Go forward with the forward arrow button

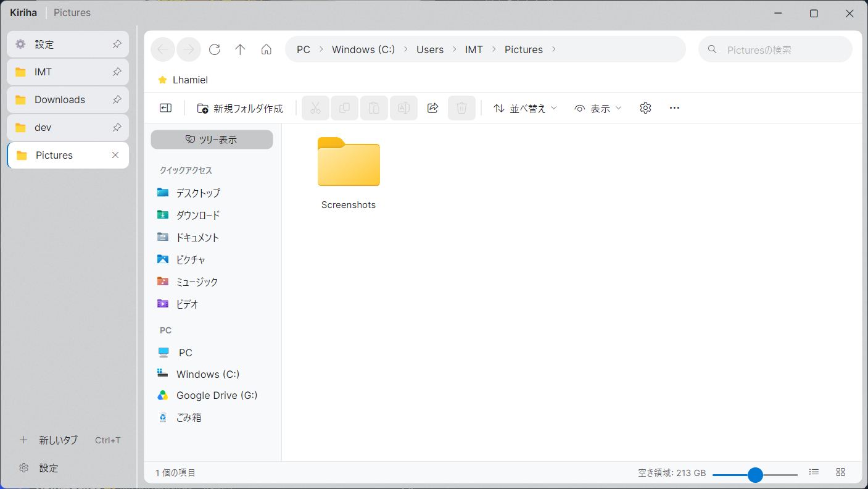click(x=189, y=49)
